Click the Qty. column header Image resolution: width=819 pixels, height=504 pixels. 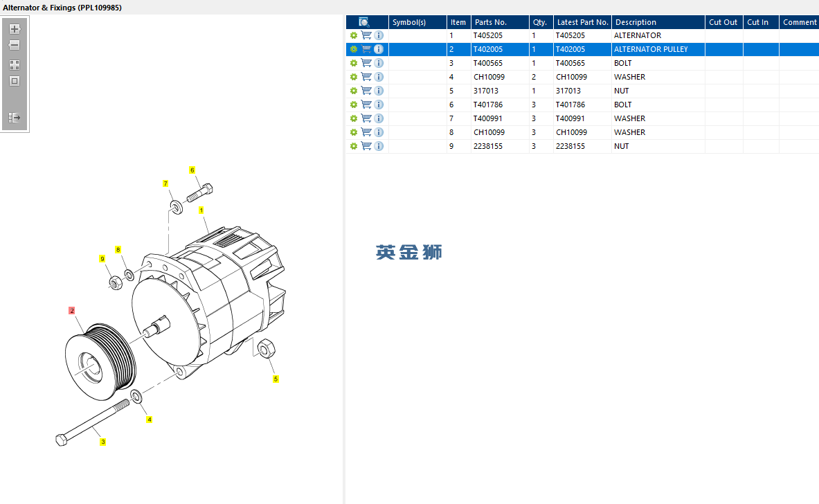tap(541, 22)
